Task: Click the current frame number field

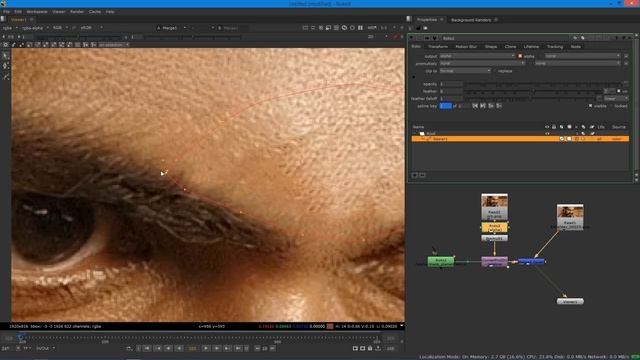Action: click(193, 348)
